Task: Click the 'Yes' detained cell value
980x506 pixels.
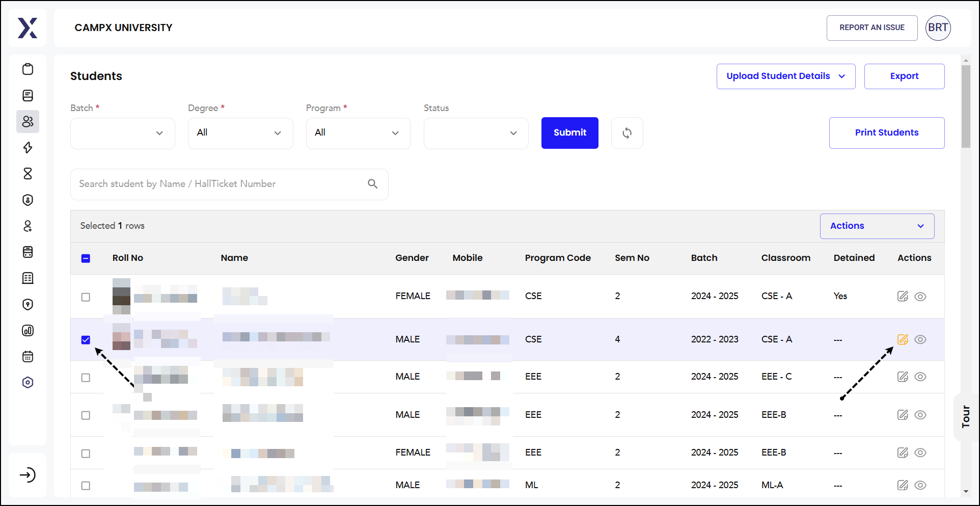Action: point(840,296)
